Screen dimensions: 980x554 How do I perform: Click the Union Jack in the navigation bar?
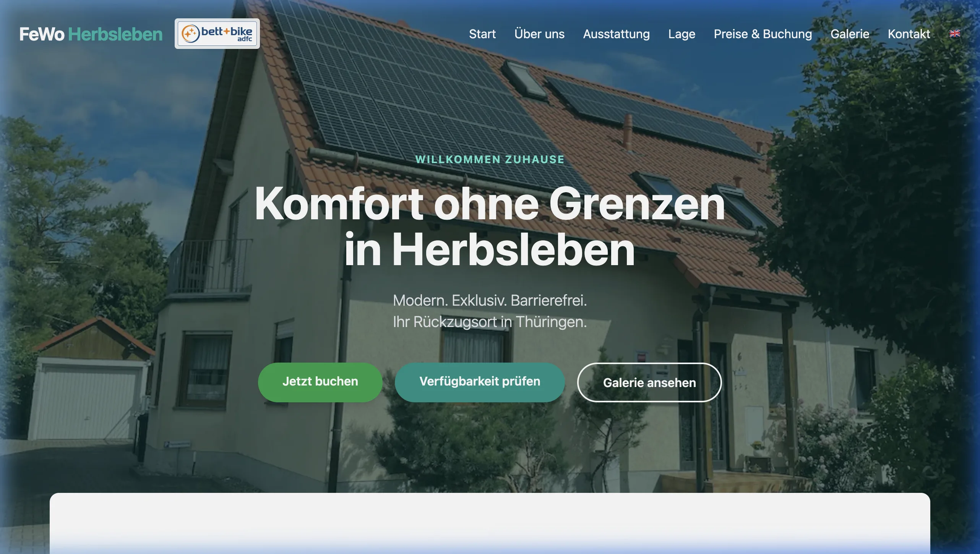click(954, 34)
